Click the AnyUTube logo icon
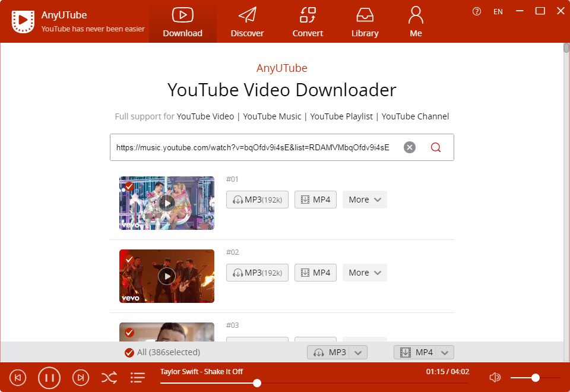This screenshot has width=570, height=392. [x=23, y=21]
